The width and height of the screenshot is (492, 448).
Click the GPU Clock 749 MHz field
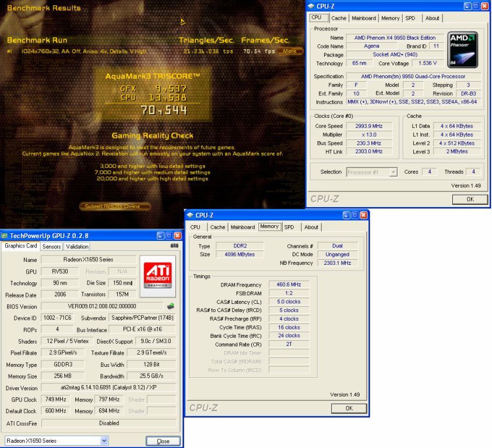pyautogui.click(x=55, y=400)
